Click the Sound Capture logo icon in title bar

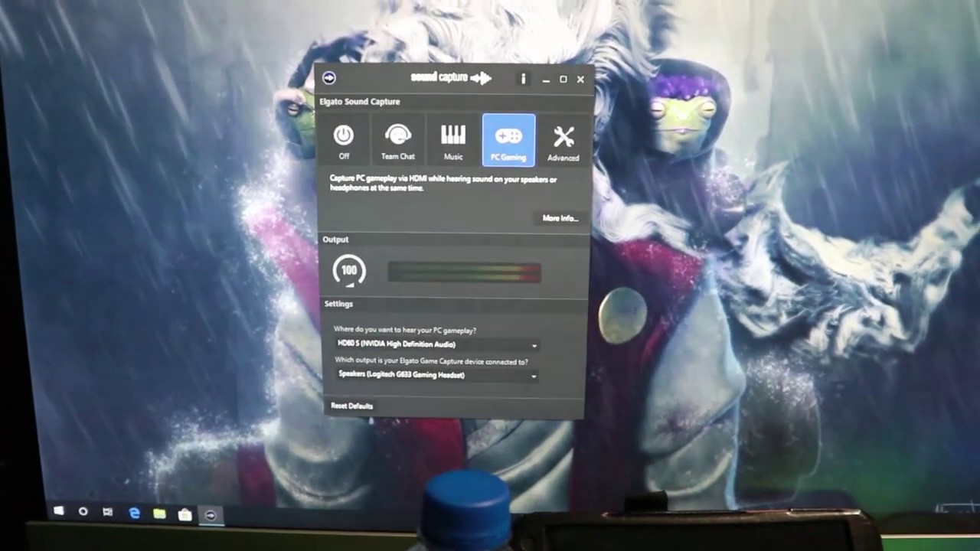(329, 77)
